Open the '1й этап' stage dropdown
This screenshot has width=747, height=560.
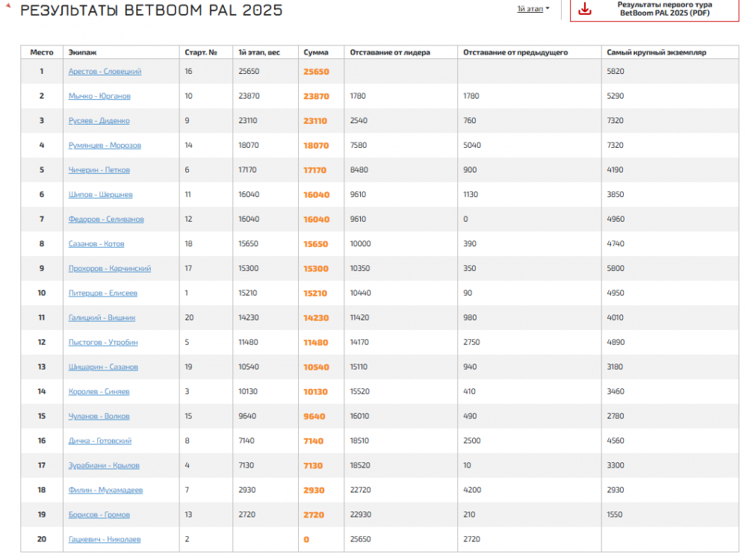click(x=533, y=9)
